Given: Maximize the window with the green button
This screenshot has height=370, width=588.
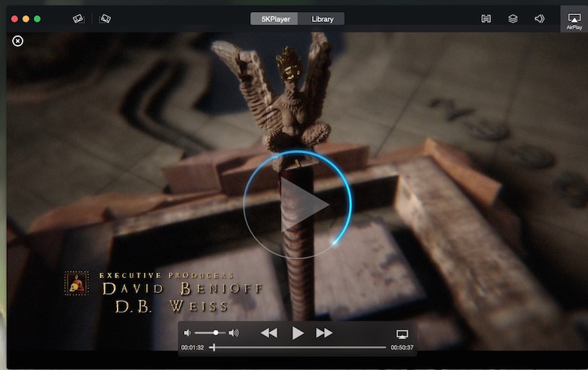Looking at the screenshot, I should (x=37, y=19).
